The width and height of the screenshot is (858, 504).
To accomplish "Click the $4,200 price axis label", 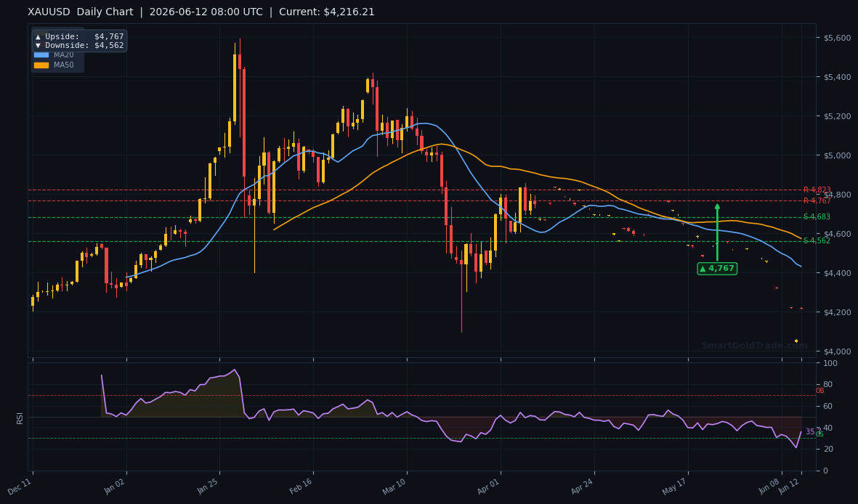I will click(837, 312).
